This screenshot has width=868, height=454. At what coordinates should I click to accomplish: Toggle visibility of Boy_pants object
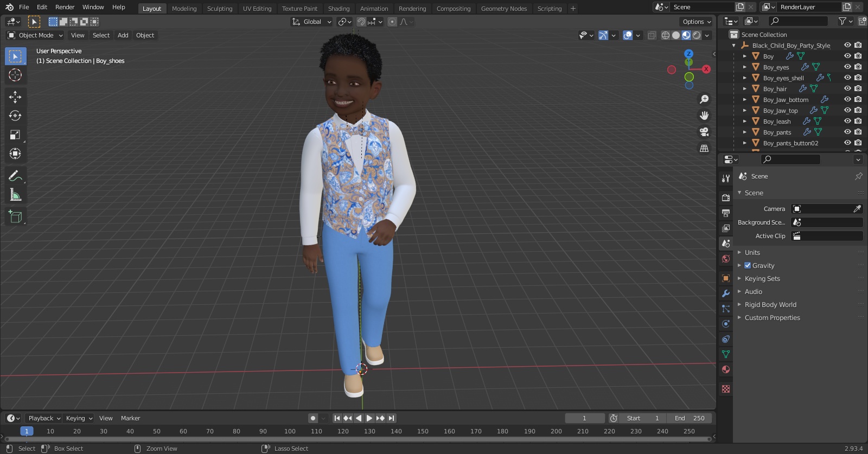(847, 132)
